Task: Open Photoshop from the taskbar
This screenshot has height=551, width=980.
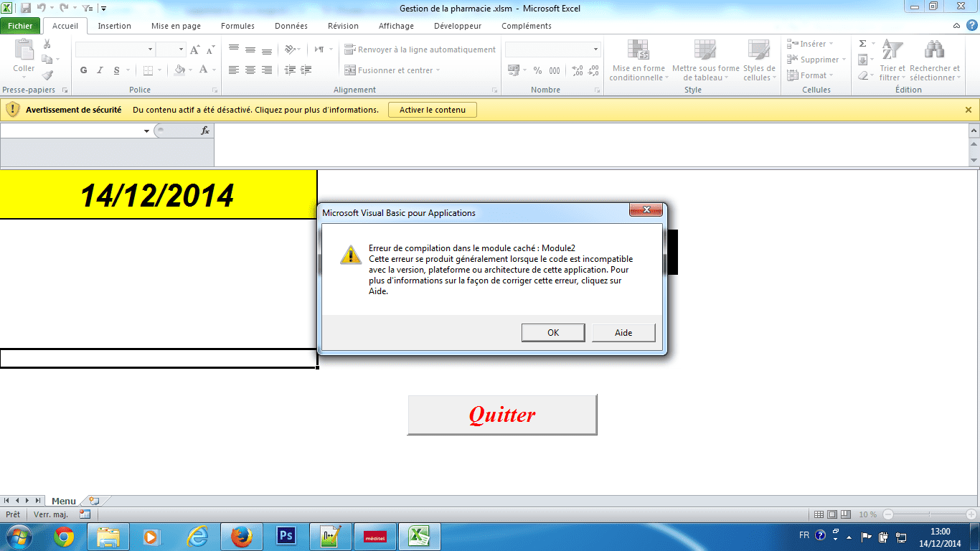Action: coord(286,536)
